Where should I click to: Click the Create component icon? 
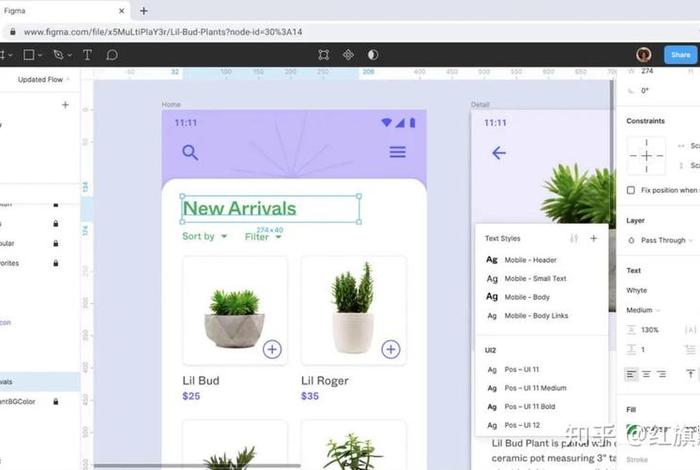pyautogui.click(x=348, y=55)
